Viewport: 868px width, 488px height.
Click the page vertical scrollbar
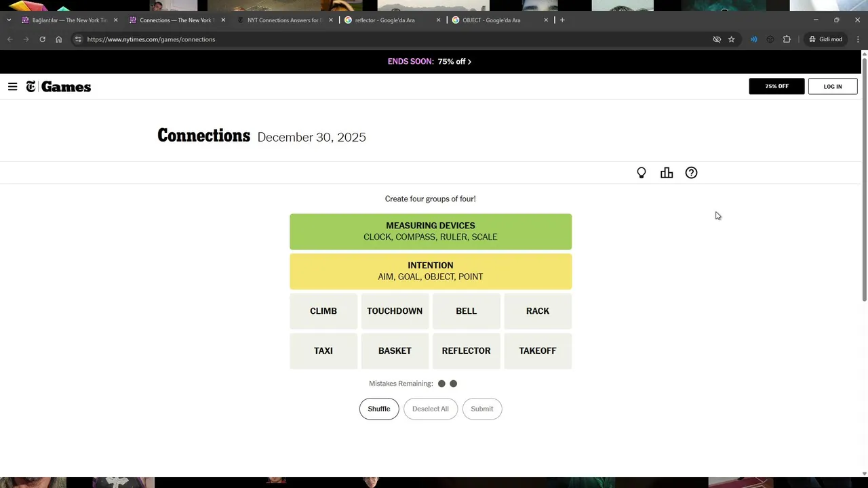864,180
